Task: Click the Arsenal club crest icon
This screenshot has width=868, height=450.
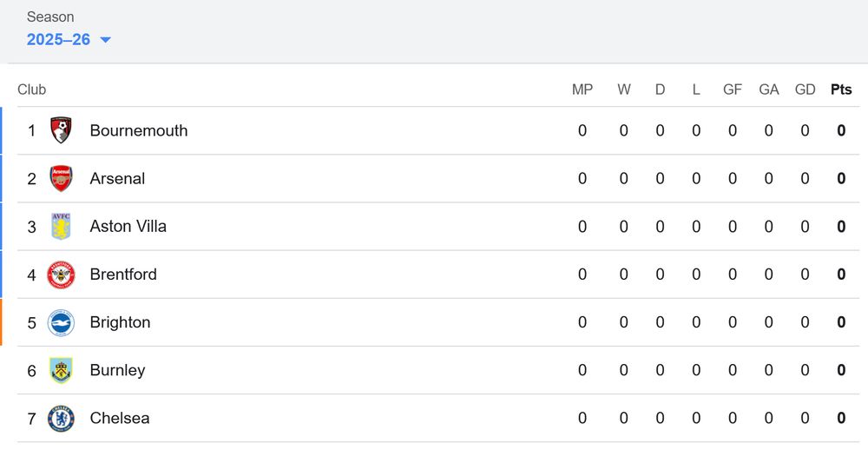Action: pyautogui.click(x=61, y=178)
